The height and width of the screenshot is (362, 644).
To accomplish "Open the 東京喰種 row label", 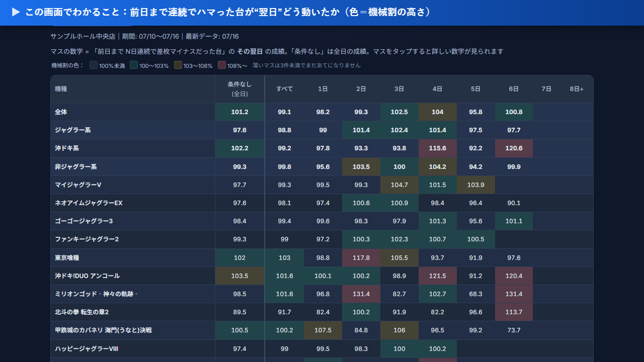I will tap(133, 258).
